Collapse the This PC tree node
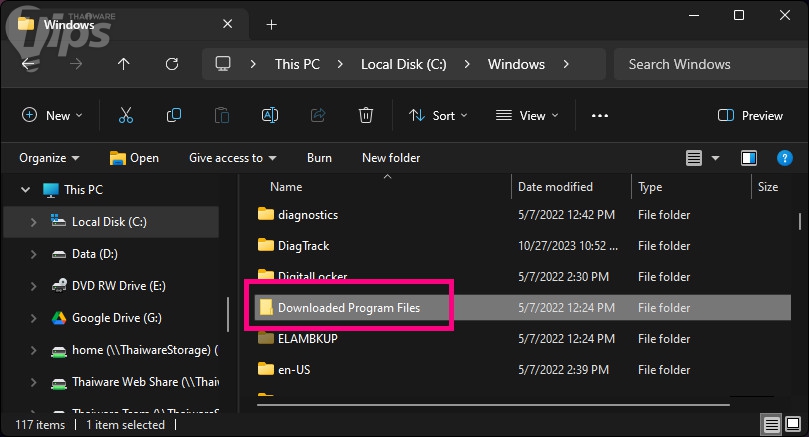 (24, 190)
